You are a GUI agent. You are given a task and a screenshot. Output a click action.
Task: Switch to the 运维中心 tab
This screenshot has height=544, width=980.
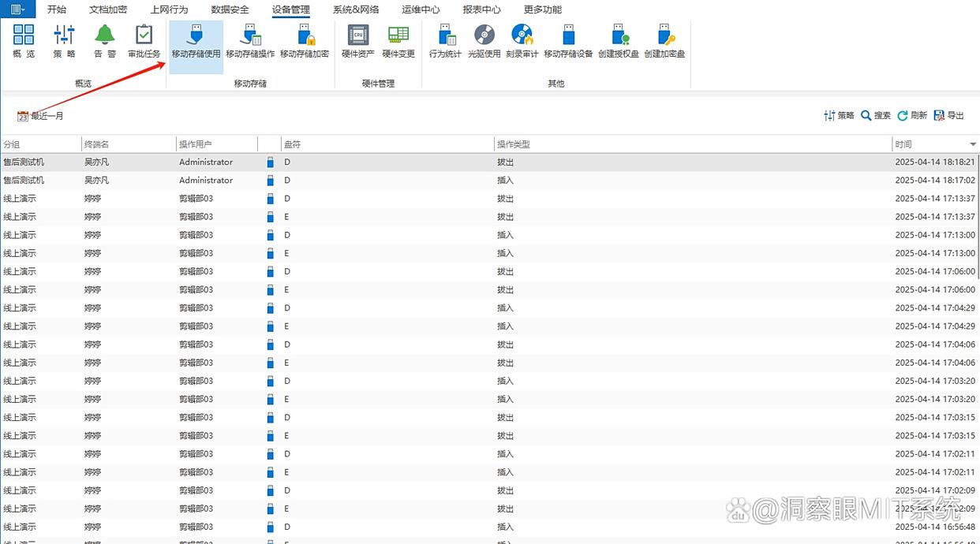pos(421,9)
